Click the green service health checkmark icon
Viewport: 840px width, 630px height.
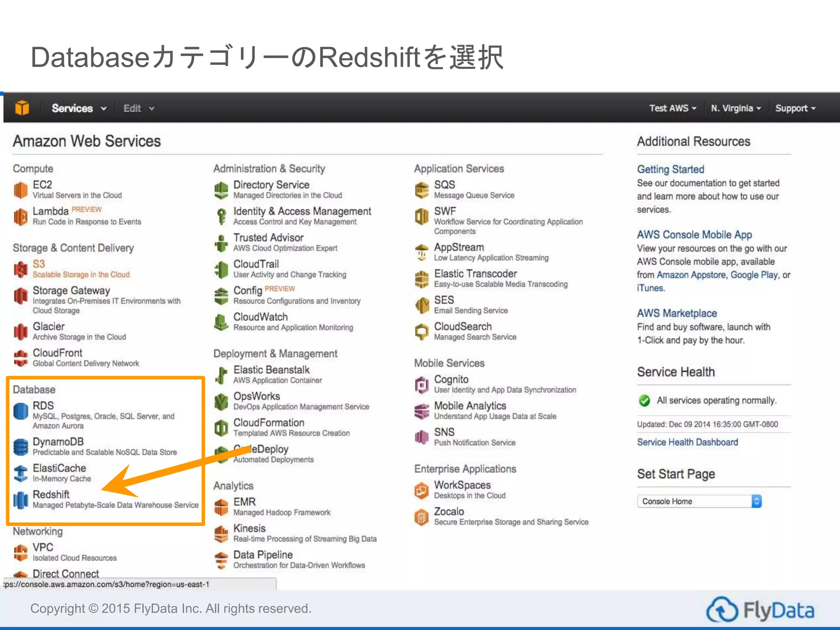pos(644,400)
